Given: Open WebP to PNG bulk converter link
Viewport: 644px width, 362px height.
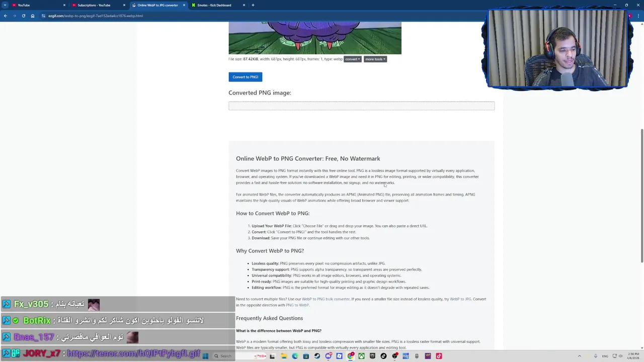Looking at the screenshot, I should pyautogui.click(x=326, y=299).
